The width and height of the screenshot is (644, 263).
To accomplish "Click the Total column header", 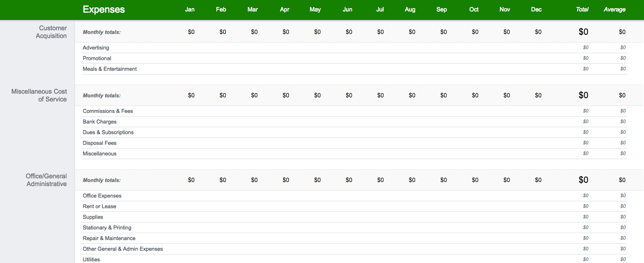I will tap(582, 9).
